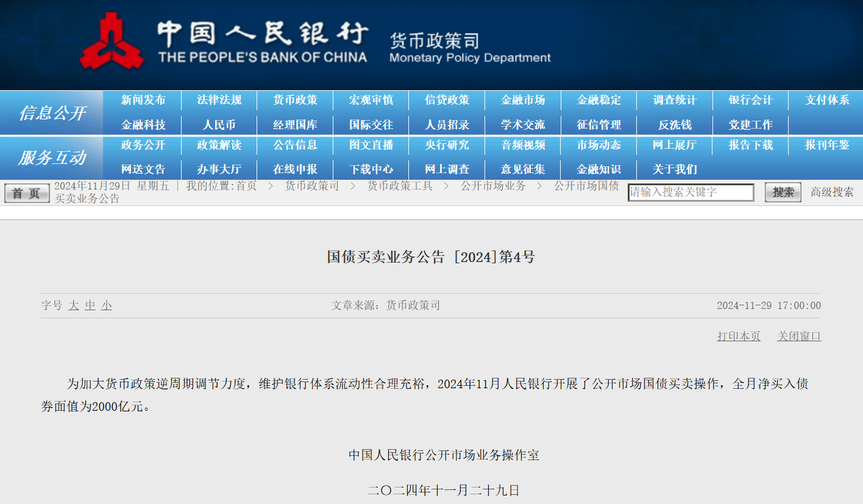
Task: Click 公开市场业务 breadcrumb link
Action: pyautogui.click(x=493, y=186)
